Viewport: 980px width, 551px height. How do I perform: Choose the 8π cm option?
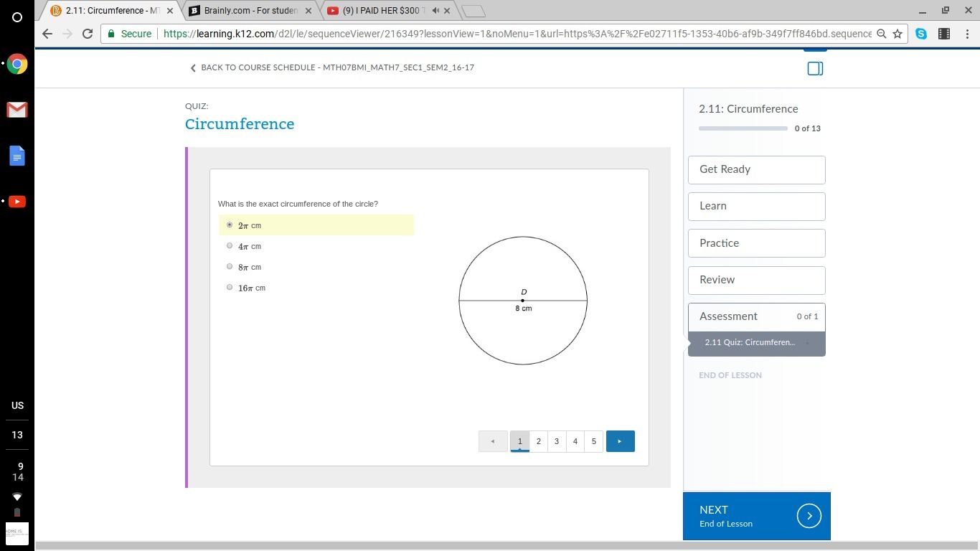point(230,267)
